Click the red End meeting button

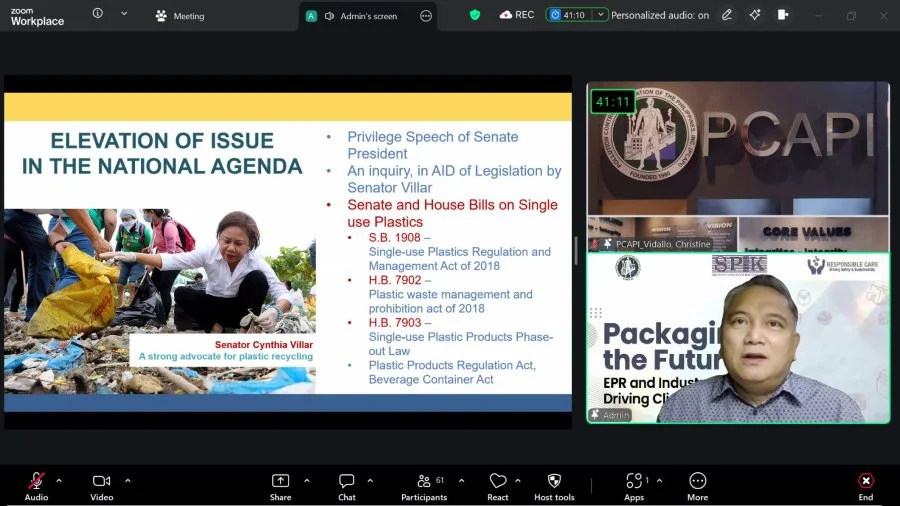coord(866,486)
